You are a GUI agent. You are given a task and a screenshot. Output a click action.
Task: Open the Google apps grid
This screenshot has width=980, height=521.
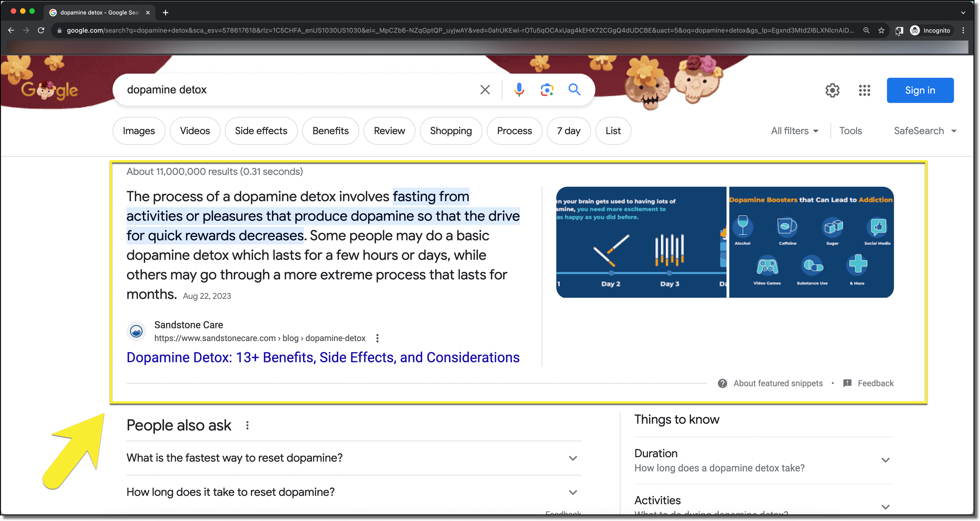pyautogui.click(x=864, y=90)
